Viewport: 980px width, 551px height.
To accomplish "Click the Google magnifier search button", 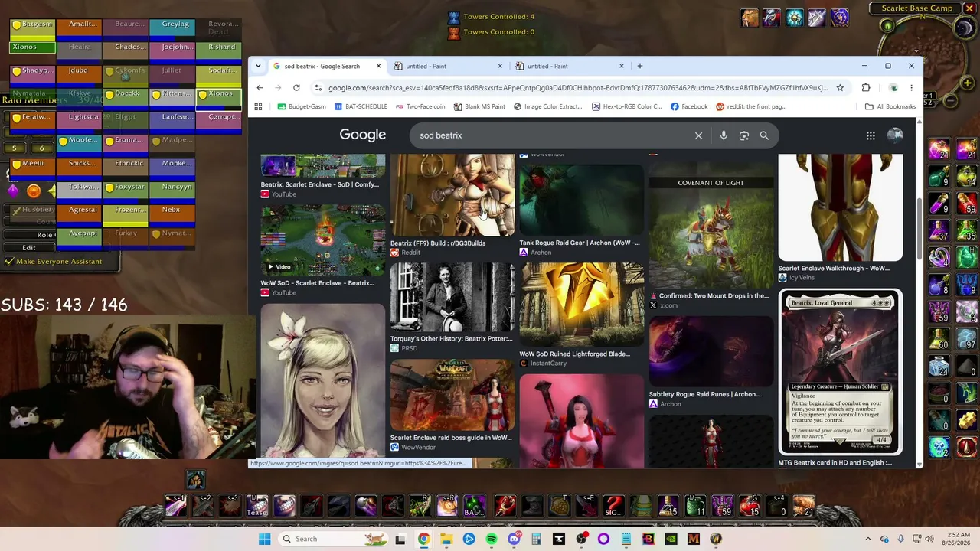I will tap(764, 135).
